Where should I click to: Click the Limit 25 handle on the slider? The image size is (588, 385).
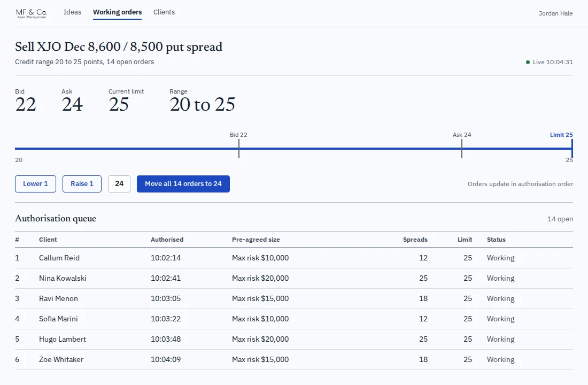pyautogui.click(x=572, y=149)
